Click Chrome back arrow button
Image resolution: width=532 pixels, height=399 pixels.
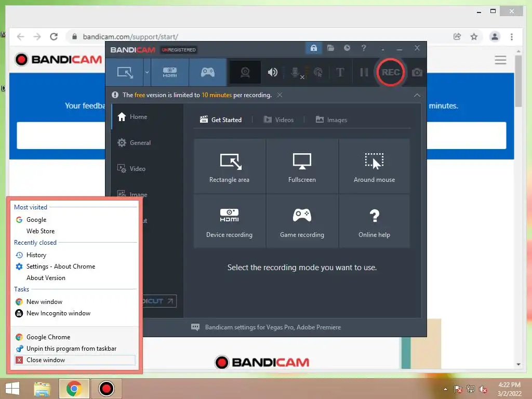(x=21, y=37)
